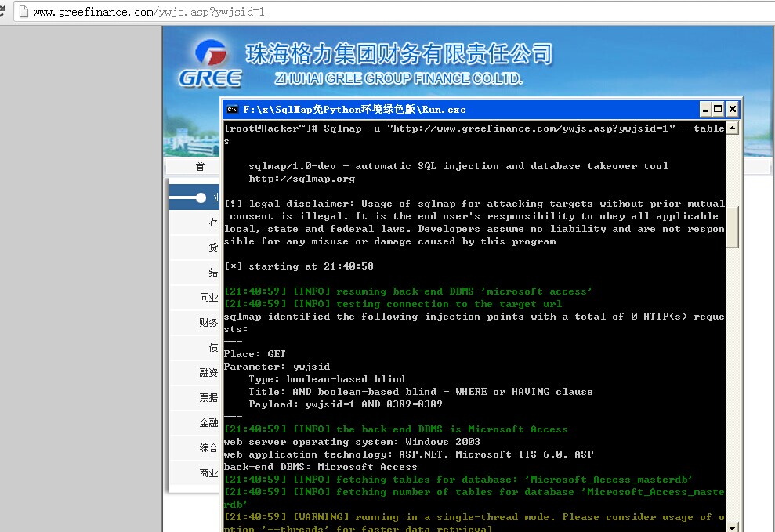Click console scrollbar up arrow

point(732,128)
